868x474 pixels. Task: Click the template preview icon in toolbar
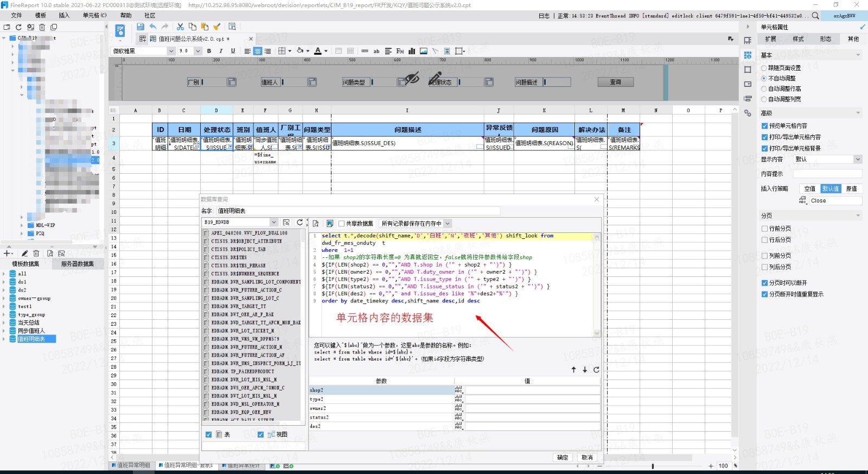[232, 27]
